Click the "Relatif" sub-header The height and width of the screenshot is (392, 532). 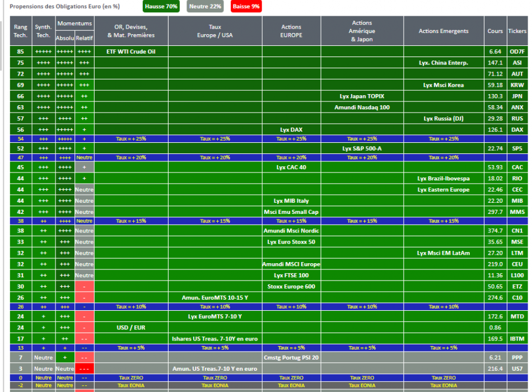point(84,38)
